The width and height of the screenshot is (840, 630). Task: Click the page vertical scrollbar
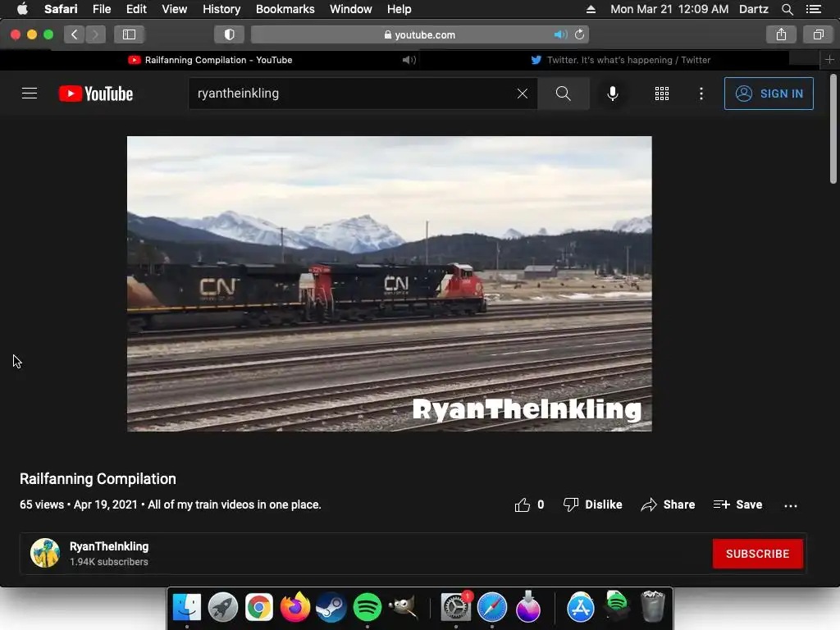(833, 130)
